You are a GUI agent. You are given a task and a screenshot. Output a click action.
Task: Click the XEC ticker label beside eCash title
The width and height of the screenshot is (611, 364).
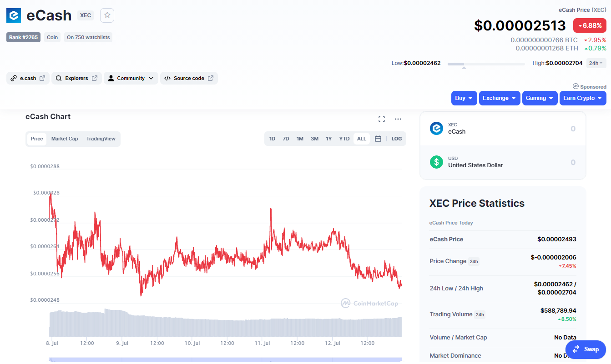click(x=86, y=15)
